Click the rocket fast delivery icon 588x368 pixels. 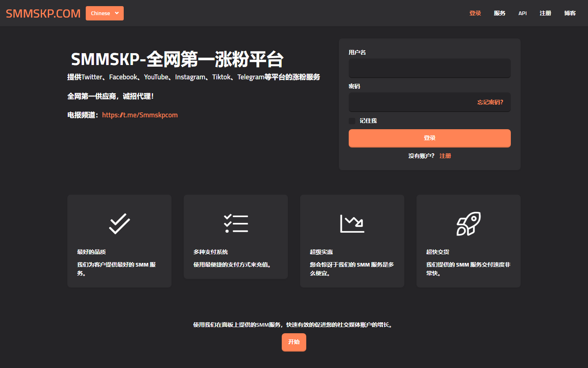[468, 224]
